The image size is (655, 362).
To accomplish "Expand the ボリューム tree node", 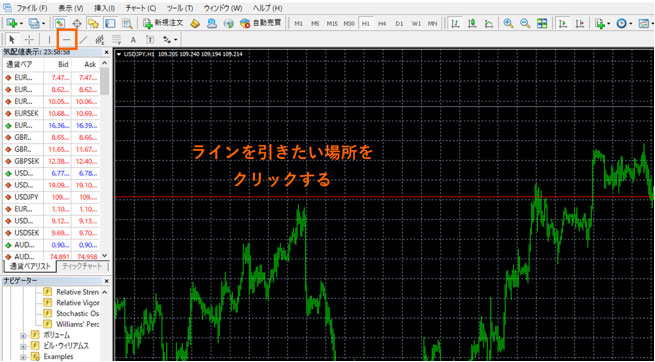I will (x=24, y=335).
